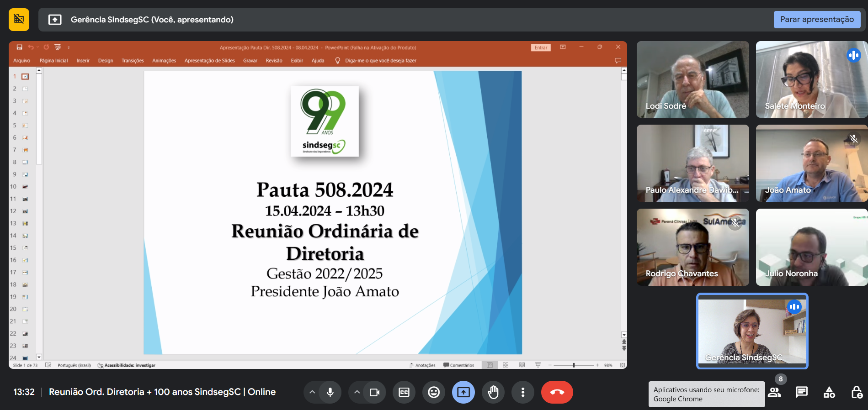Turn off the camera
This screenshot has height=410, width=868.
[x=374, y=392]
